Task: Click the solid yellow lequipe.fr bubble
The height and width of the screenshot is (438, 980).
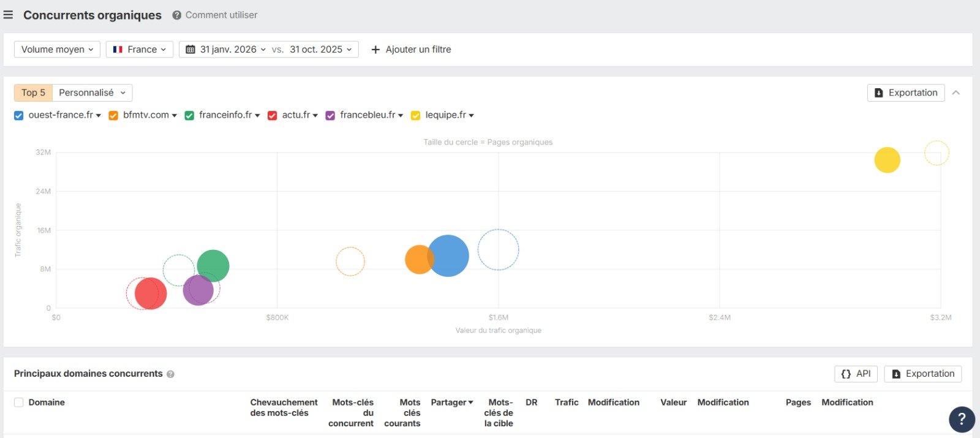Action: point(887,160)
